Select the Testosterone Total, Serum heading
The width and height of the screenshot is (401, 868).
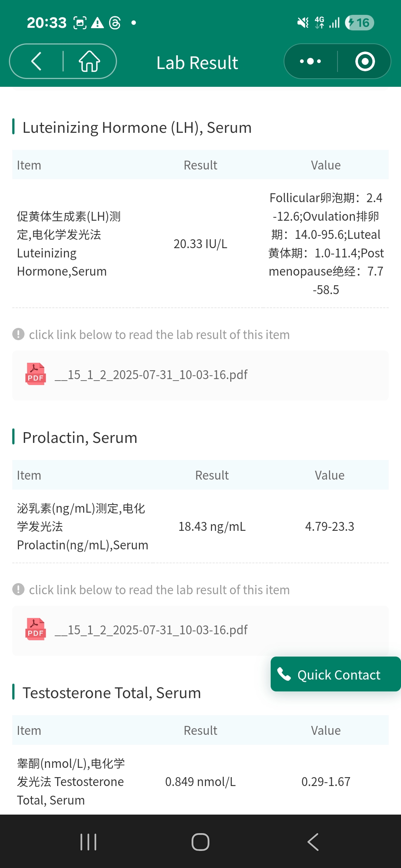[x=112, y=693]
